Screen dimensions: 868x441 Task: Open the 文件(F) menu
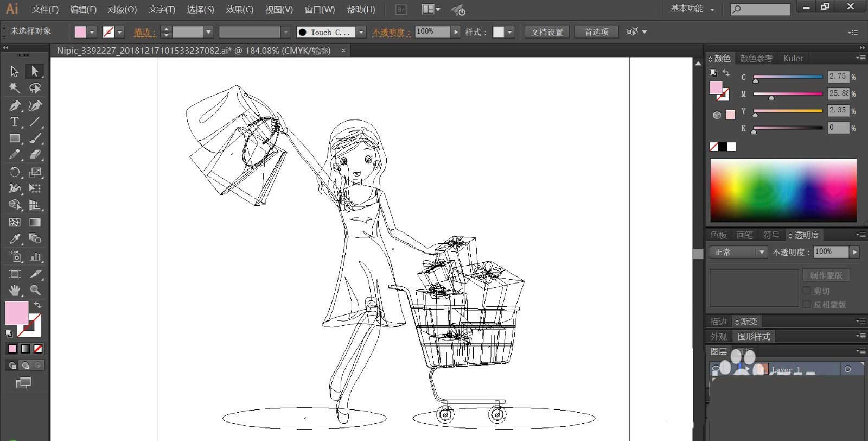click(45, 9)
